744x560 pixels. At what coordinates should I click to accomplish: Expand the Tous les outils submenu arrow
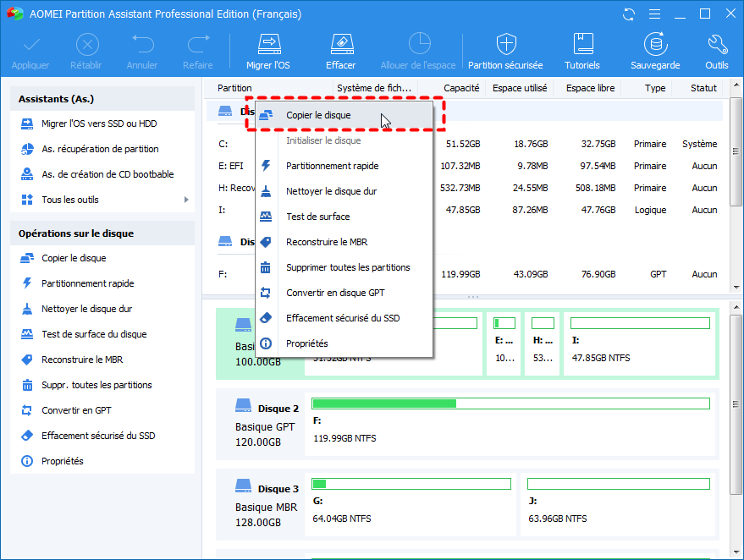(186, 200)
